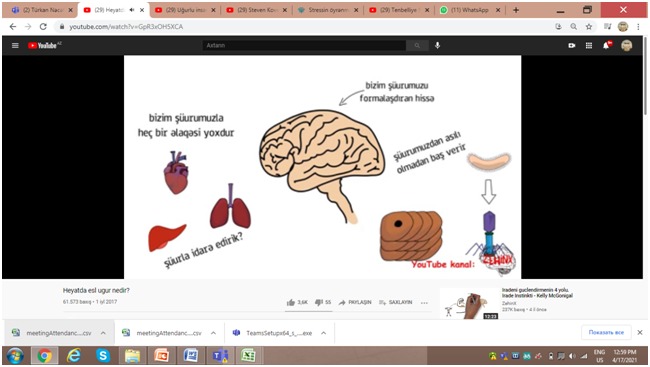Open the video's three-dot more actions menu
The width and height of the screenshot is (650, 367).
424,303
